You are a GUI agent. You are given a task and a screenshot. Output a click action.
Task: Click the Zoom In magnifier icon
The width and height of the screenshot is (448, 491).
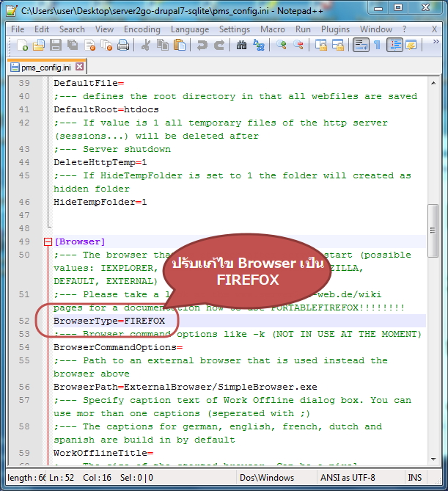282,45
